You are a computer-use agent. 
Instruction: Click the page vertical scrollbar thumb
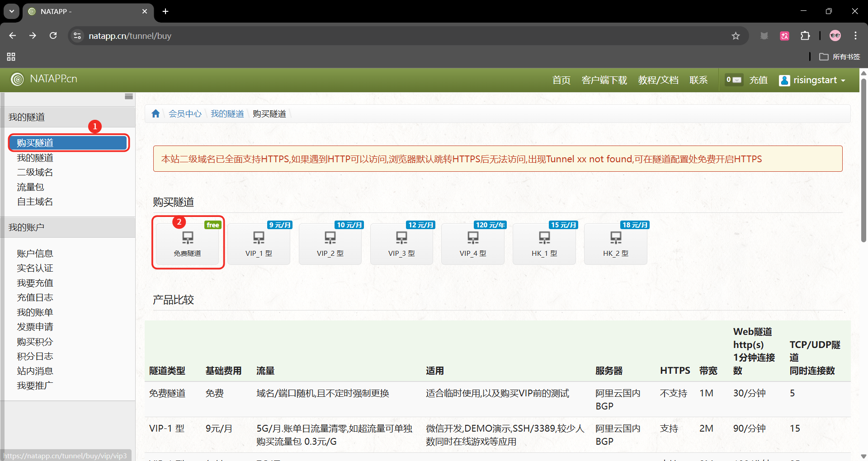pos(863,160)
